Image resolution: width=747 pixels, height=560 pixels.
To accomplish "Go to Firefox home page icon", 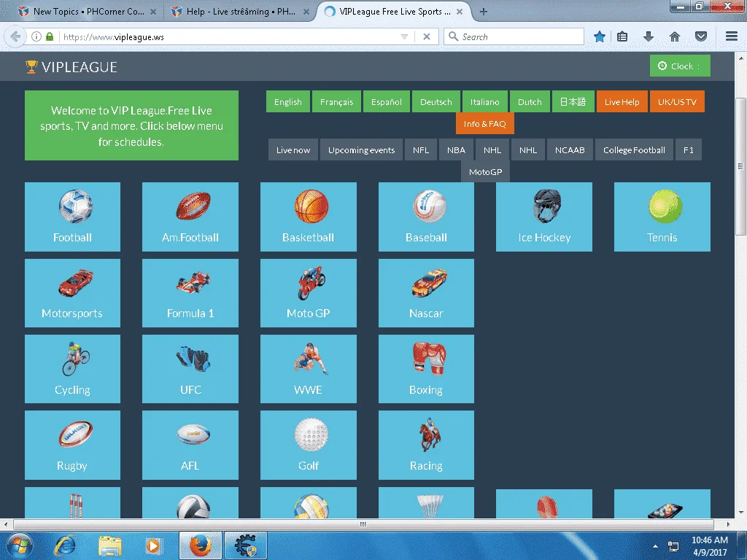I will [675, 36].
